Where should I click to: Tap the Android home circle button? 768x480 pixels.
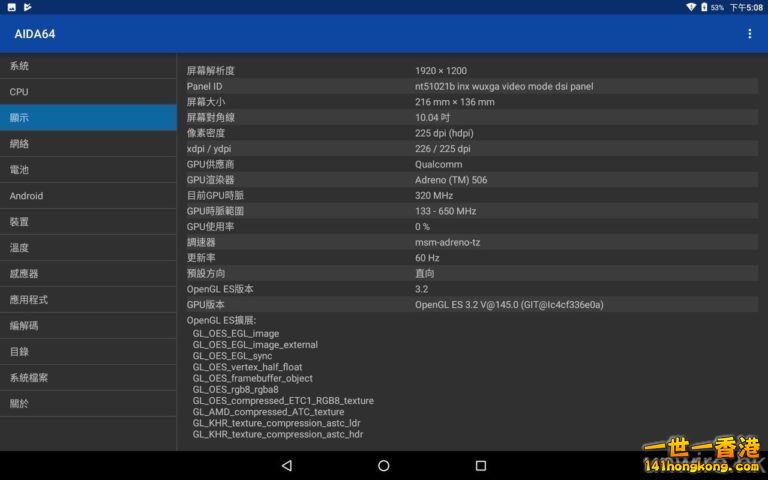[x=384, y=465]
